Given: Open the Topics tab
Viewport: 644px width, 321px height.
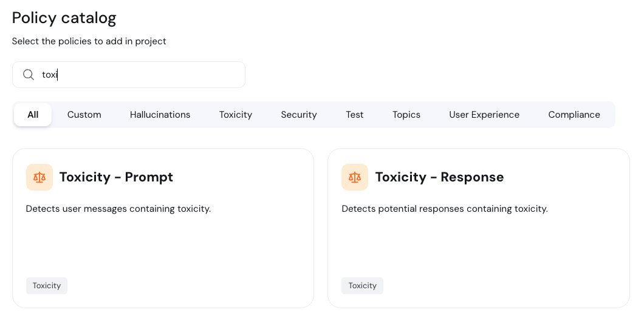Looking at the screenshot, I should [x=406, y=115].
